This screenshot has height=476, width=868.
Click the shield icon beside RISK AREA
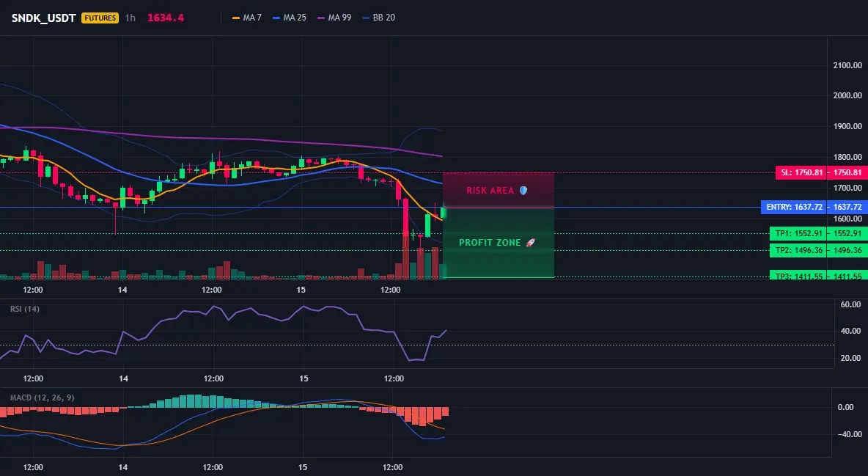tap(523, 191)
